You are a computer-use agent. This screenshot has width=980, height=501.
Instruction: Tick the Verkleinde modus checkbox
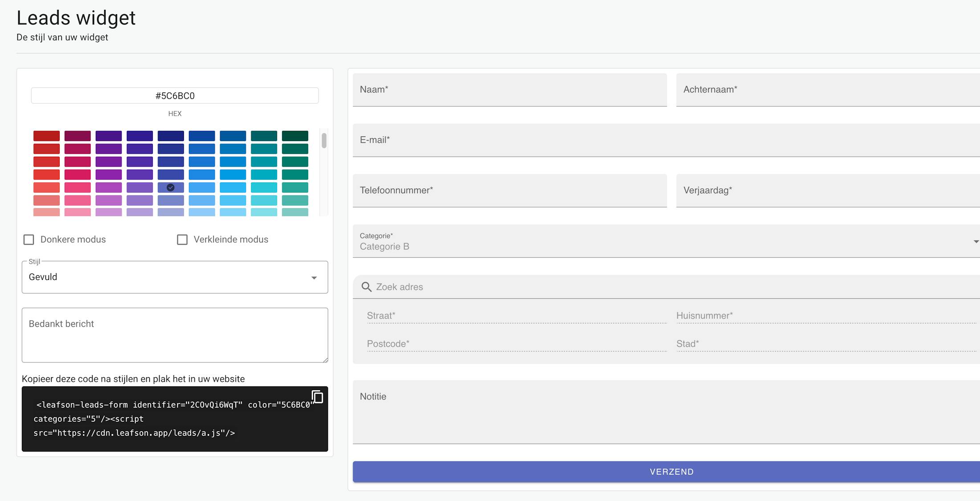point(182,240)
